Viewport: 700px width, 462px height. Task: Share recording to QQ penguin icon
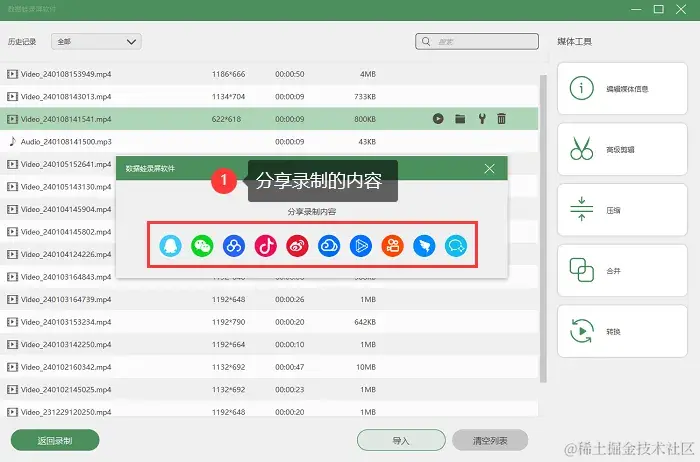pos(171,246)
